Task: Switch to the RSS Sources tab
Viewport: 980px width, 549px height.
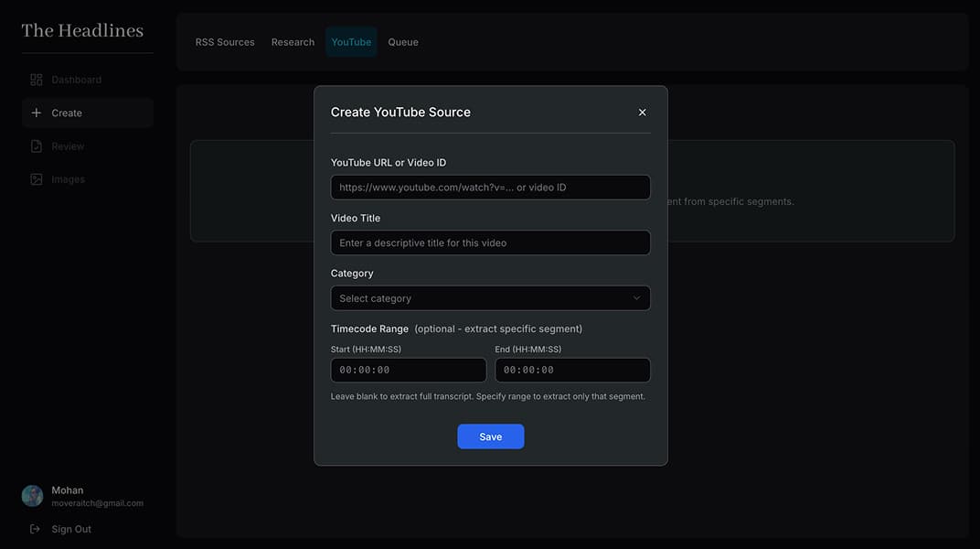Action: tap(224, 41)
